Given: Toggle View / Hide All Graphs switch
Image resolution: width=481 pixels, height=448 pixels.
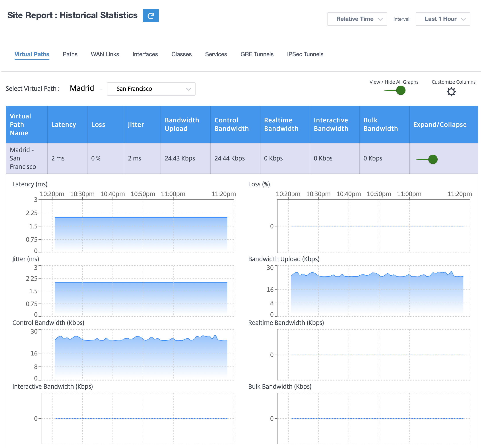Looking at the screenshot, I should click(395, 91).
